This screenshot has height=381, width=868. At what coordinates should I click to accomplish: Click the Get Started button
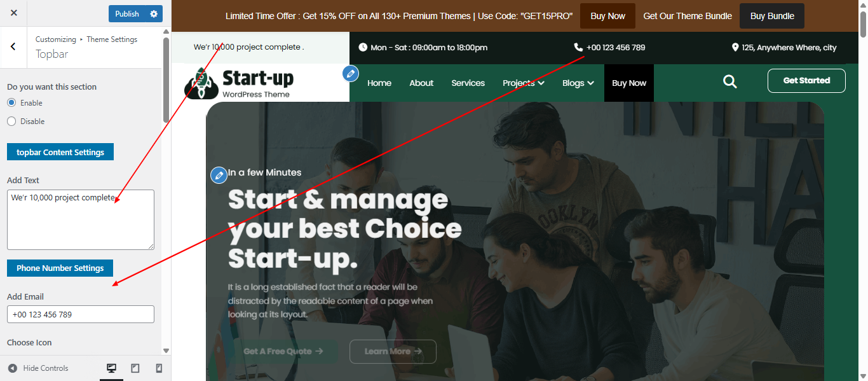pos(806,81)
